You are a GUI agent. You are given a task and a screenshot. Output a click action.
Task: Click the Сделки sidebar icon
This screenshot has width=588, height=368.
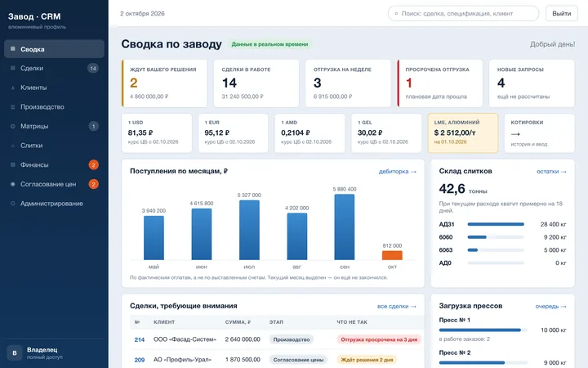[13, 68]
